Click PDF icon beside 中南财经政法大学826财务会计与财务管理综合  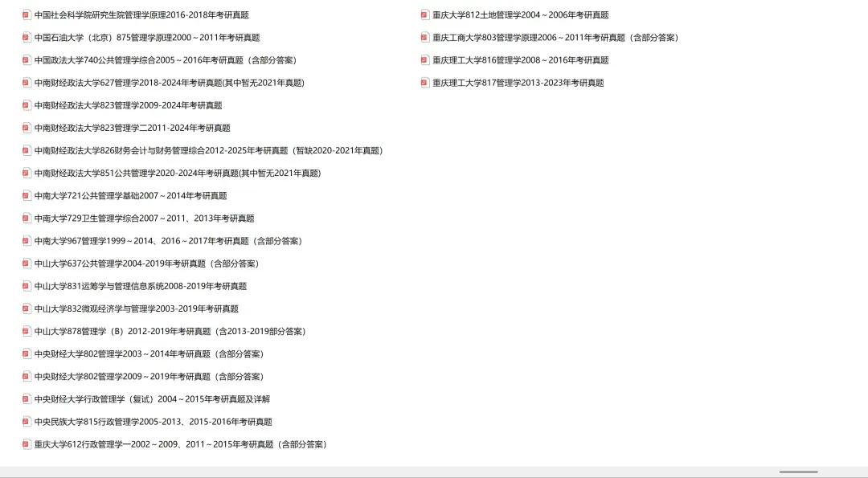(27, 150)
